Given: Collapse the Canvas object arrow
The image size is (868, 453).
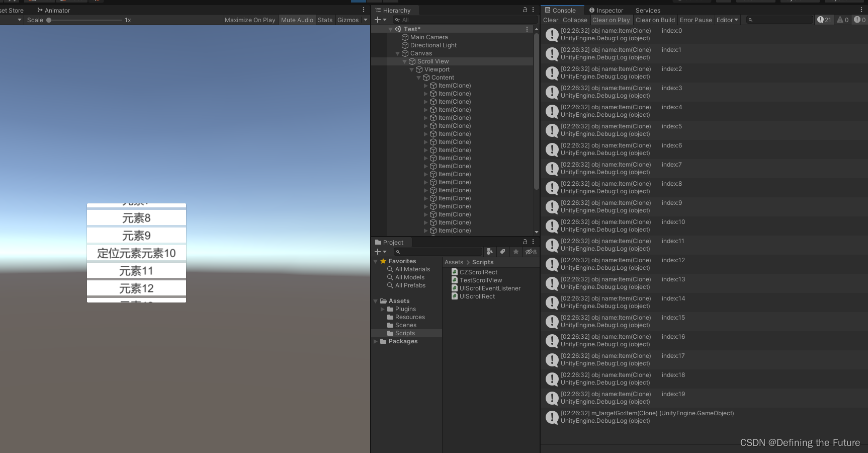Looking at the screenshot, I should (398, 53).
